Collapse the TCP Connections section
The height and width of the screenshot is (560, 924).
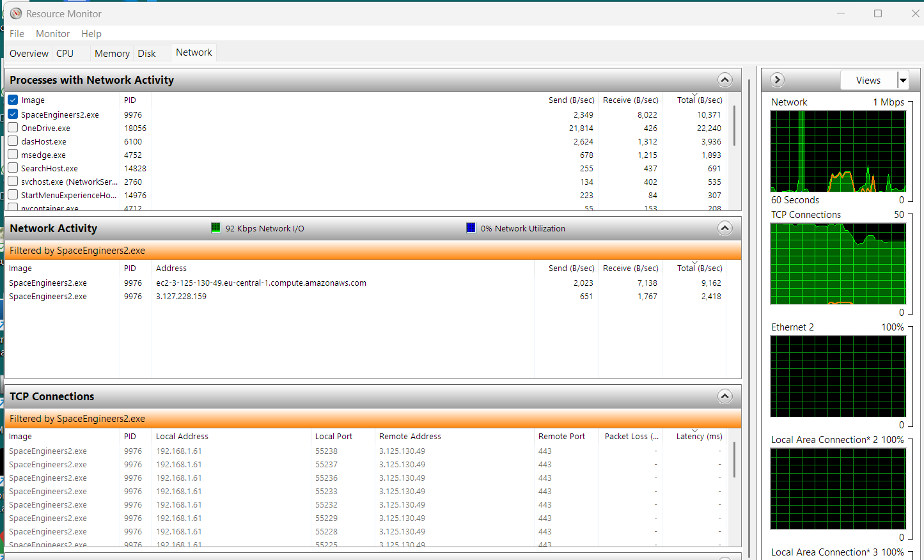(x=724, y=396)
